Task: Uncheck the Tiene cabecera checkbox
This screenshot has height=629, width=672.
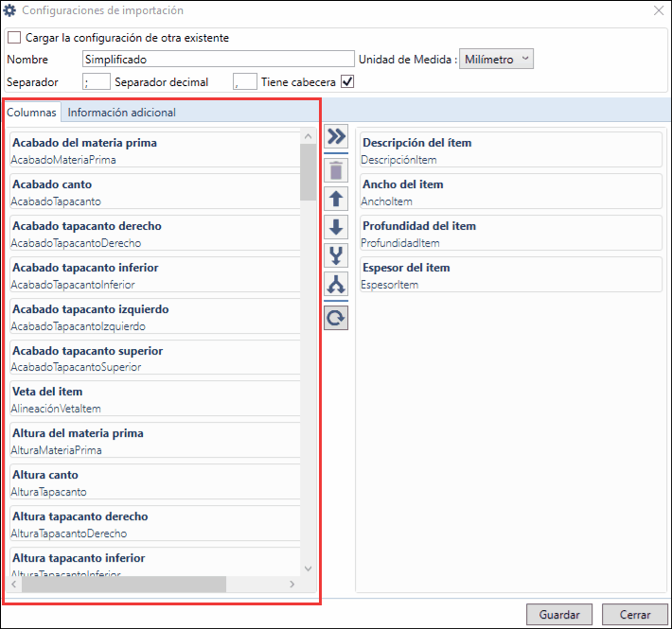Action: [347, 81]
